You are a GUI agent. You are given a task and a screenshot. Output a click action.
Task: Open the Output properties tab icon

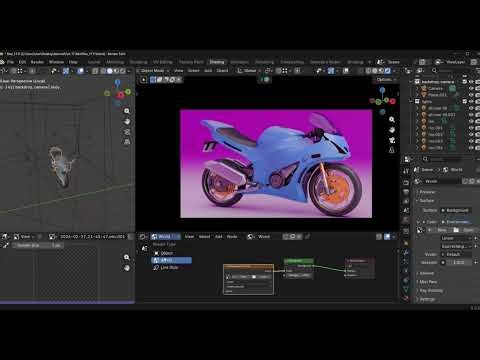coord(406,192)
